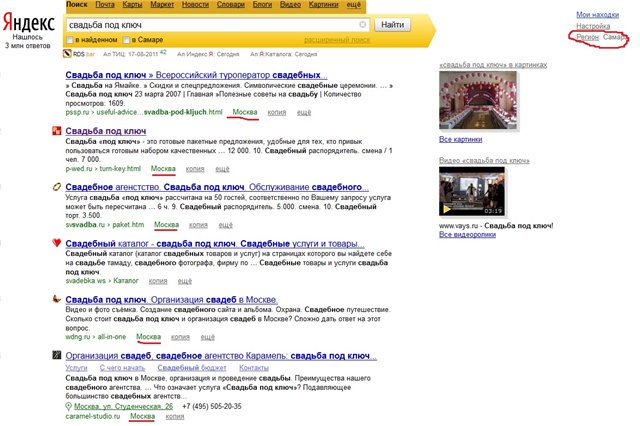The height and width of the screenshot is (426, 640).
Task: Open 'копия' for caramel-studio.ru result
Action: (x=175, y=416)
